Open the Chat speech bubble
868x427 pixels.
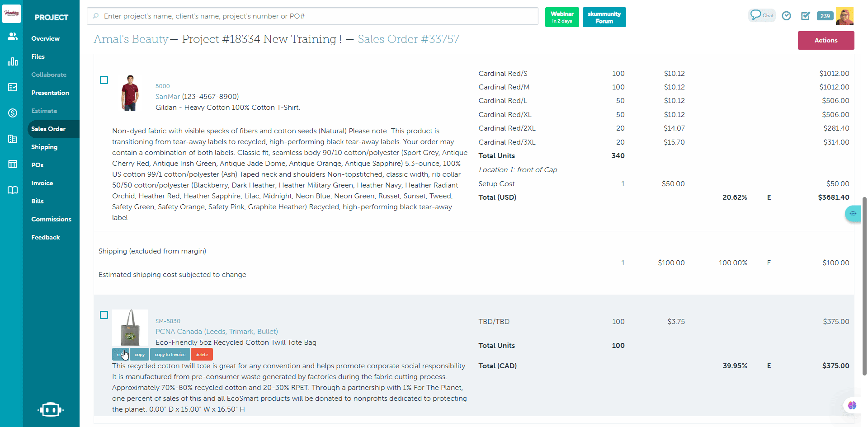(x=761, y=15)
